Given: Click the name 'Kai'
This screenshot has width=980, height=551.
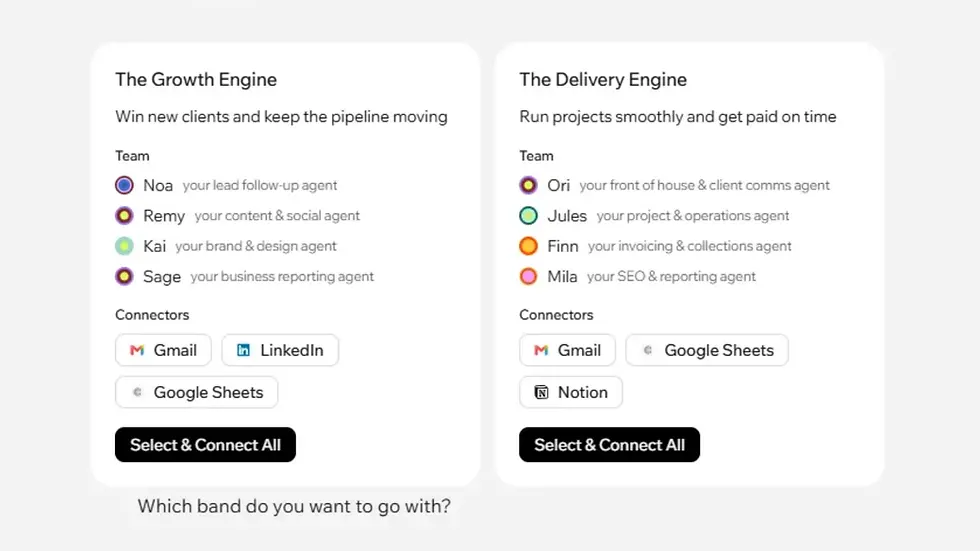Looking at the screenshot, I should pyautogui.click(x=154, y=246).
